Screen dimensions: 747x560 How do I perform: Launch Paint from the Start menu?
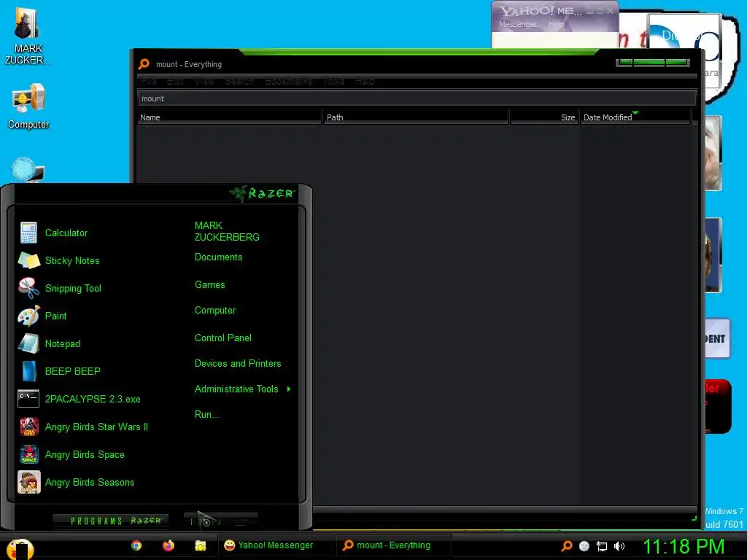click(43, 316)
